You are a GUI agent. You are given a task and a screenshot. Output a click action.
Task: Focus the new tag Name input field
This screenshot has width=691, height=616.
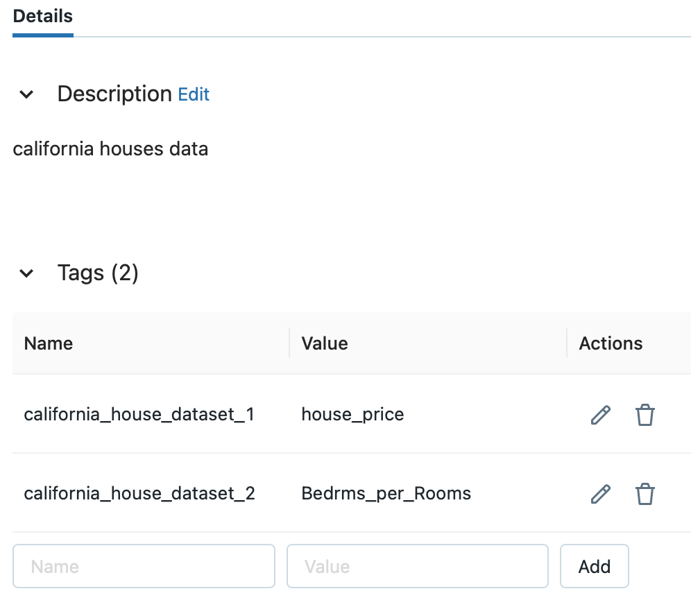point(144,566)
